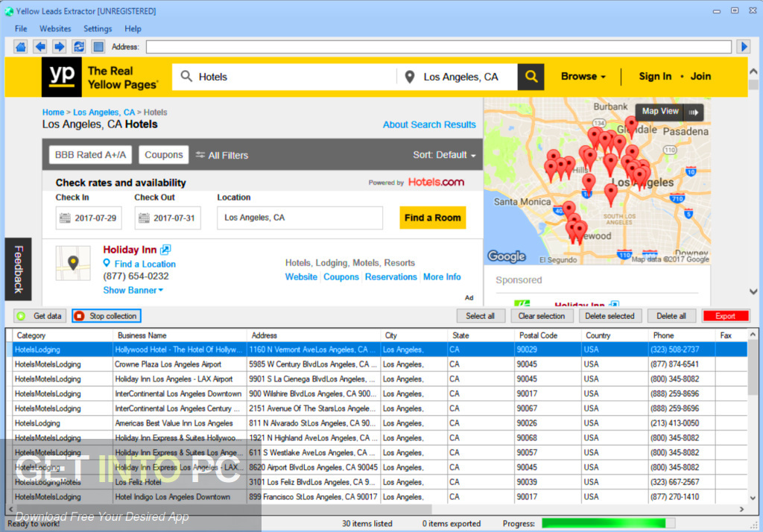Click the Holiday Inn Coupons link
Viewport: 763px width, 532px height.
tap(341, 277)
